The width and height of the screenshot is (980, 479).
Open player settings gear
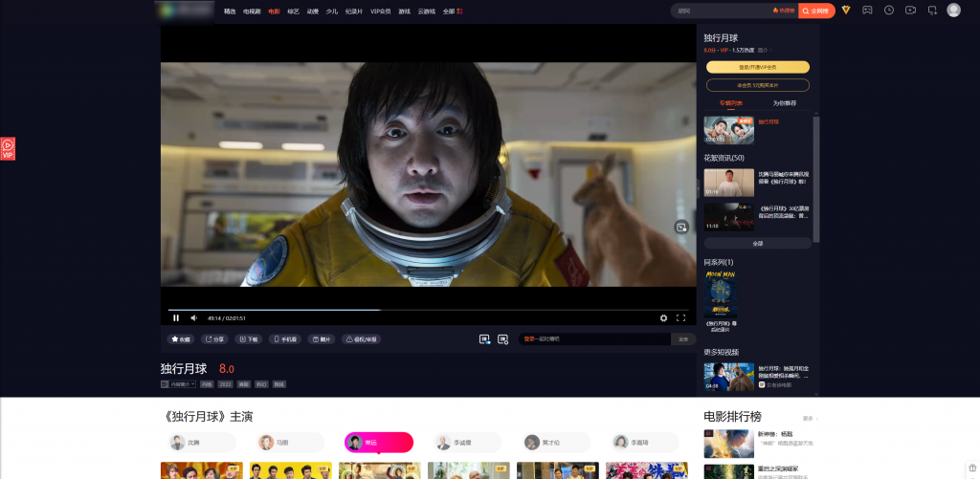click(x=663, y=317)
